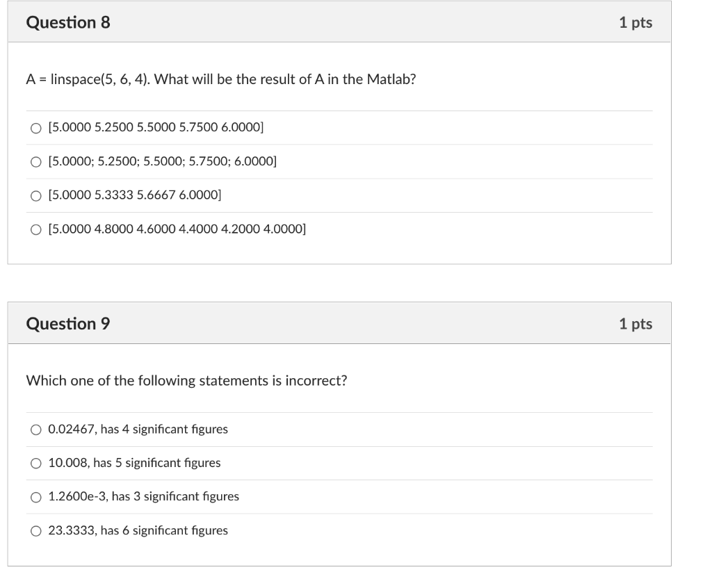Select '0.02467, has 4 significant figures' option
Screen dimensions: 712x588
pos(138,429)
